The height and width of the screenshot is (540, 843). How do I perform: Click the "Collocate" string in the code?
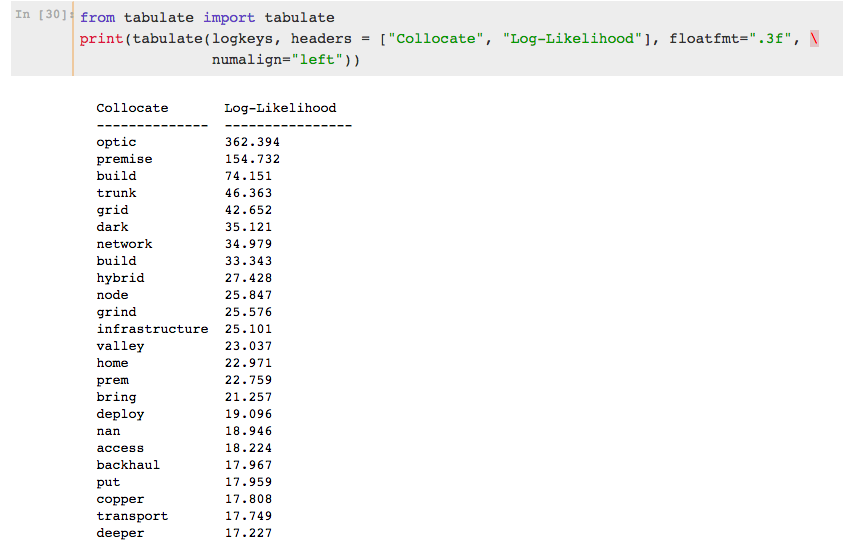(435, 39)
